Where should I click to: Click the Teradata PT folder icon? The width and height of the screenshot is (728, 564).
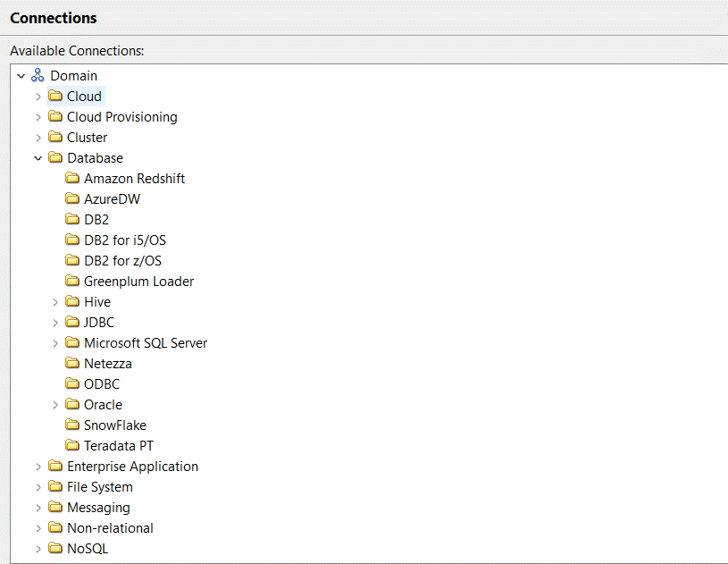72,446
